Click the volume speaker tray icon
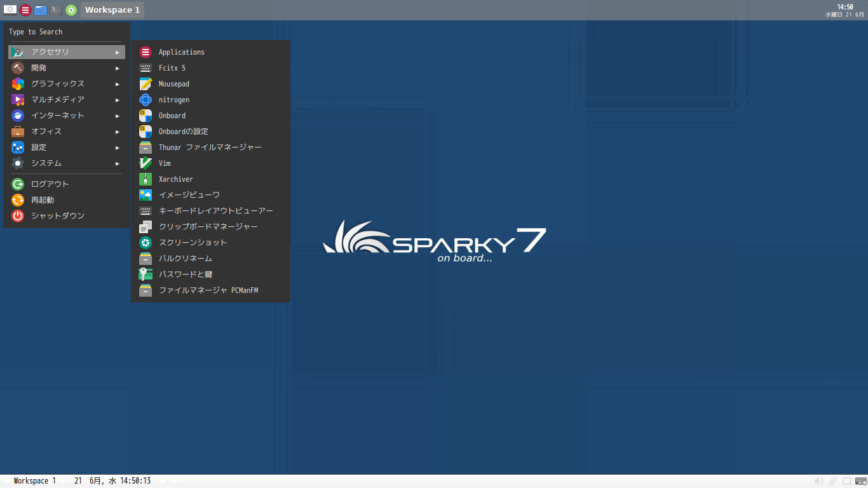This screenshot has height=488, width=868. click(x=819, y=481)
